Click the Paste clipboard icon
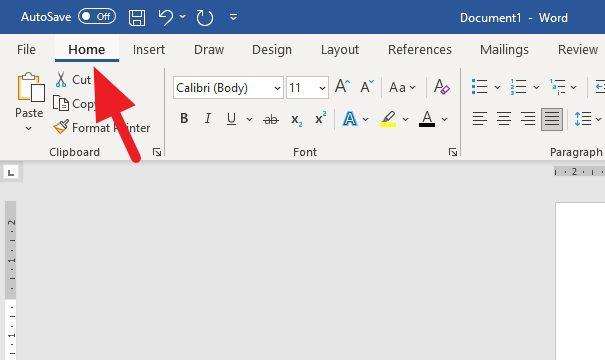The height and width of the screenshot is (360, 605). point(30,88)
